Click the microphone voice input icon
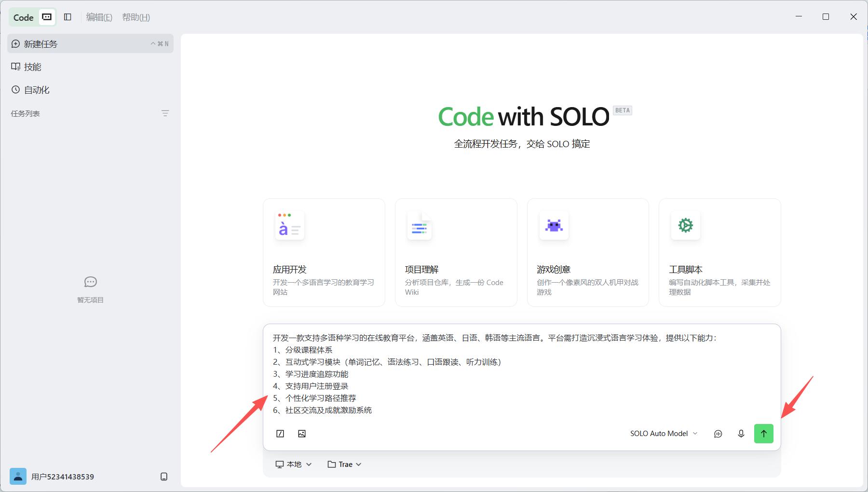This screenshot has height=492, width=868. click(x=741, y=434)
